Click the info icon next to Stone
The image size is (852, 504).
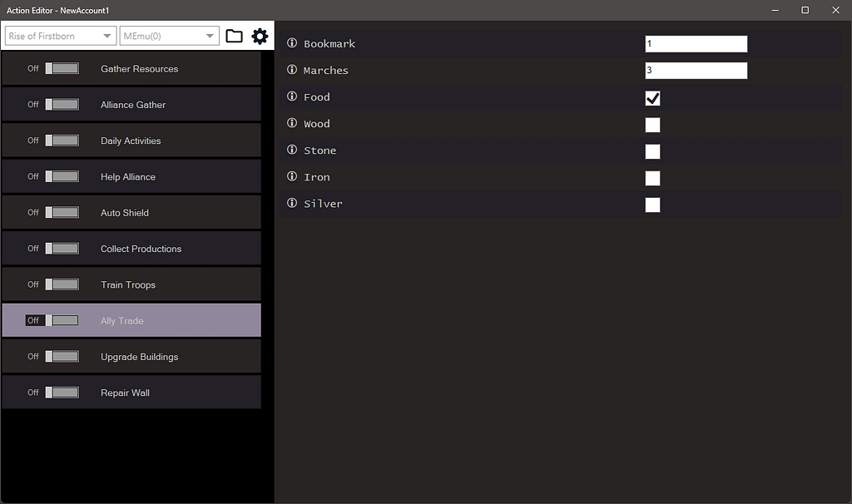click(291, 151)
